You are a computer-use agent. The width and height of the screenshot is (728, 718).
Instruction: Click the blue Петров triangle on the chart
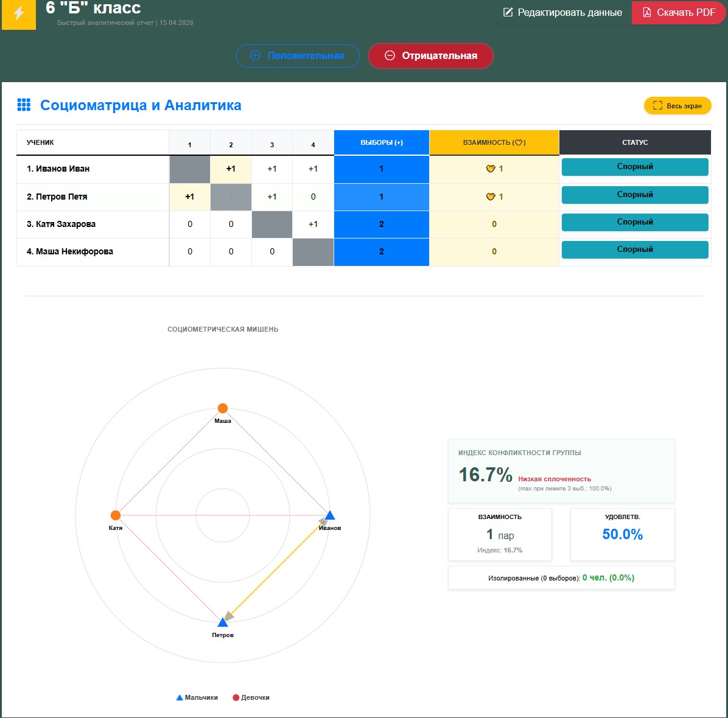coord(223,622)
